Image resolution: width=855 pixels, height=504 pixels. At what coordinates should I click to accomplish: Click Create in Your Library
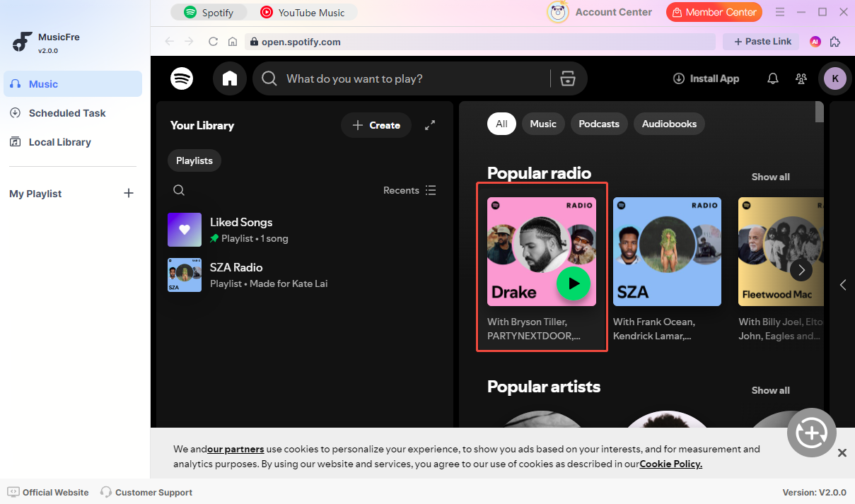pyautogui.click(x=376, y=125)
